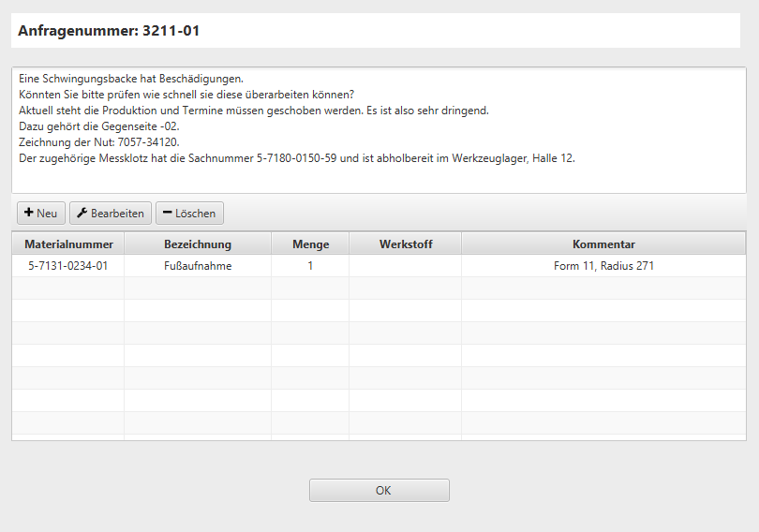Click empty Werkstoff cell of Fußaufnahme row
The image size is (759, 532).
point(406,266)
